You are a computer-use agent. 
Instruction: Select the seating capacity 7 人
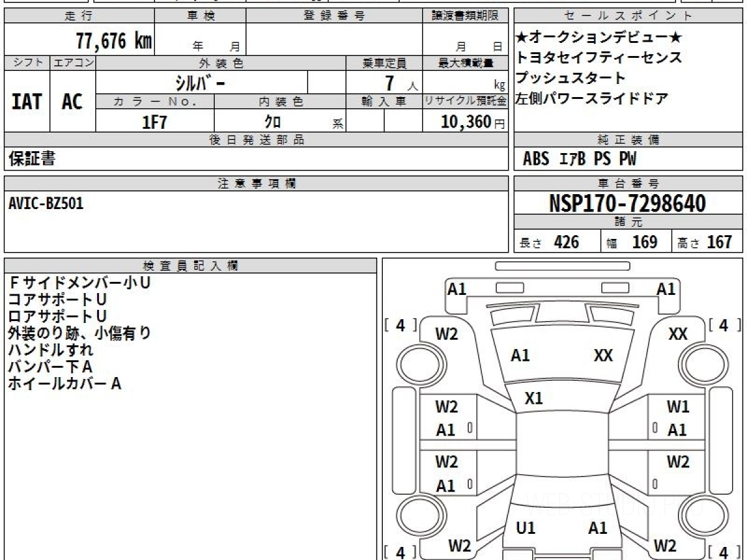pos(402,83)
